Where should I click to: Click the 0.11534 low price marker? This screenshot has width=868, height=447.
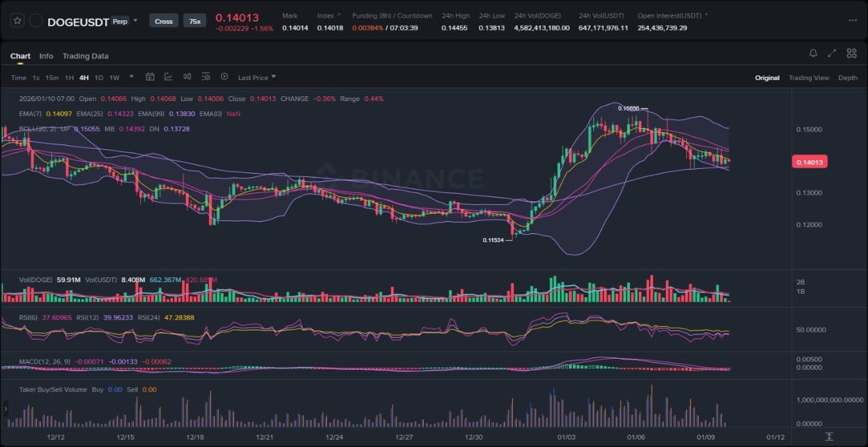(493, 240)
